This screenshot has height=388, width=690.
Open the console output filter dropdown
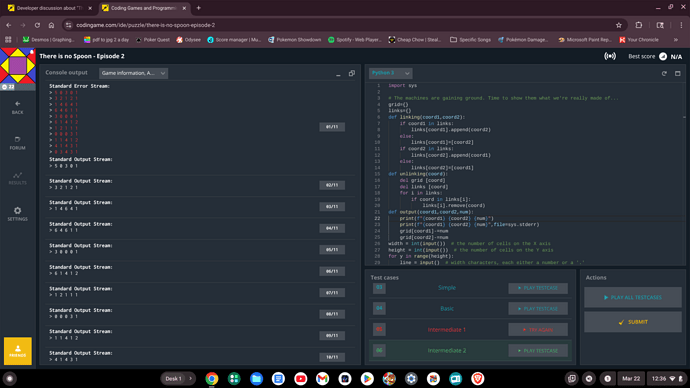133,73
